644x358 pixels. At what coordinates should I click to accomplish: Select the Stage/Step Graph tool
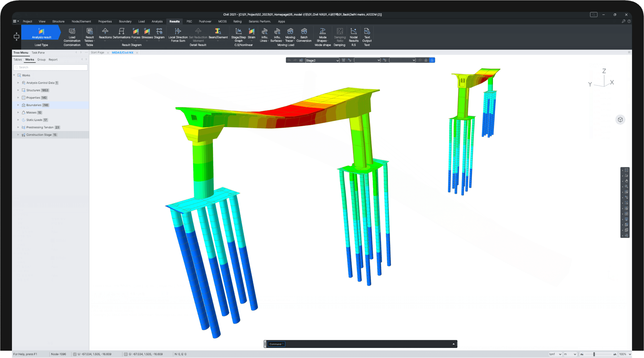(x=238, y=35)
